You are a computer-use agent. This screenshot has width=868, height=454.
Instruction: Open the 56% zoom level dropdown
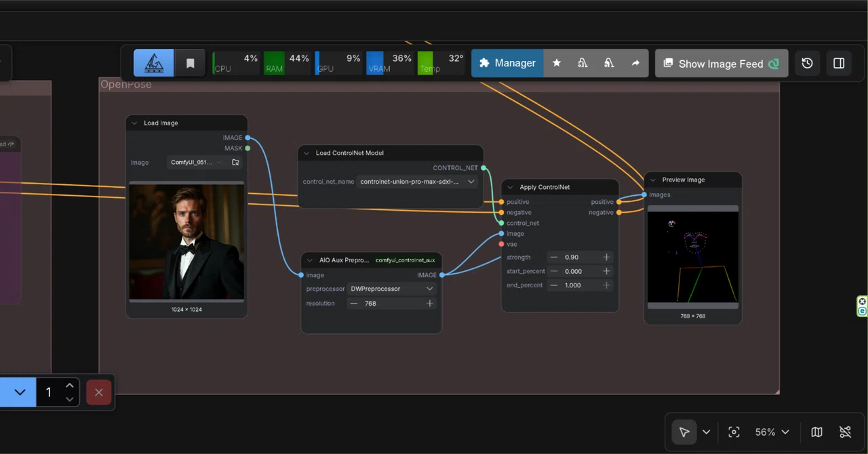772,432
